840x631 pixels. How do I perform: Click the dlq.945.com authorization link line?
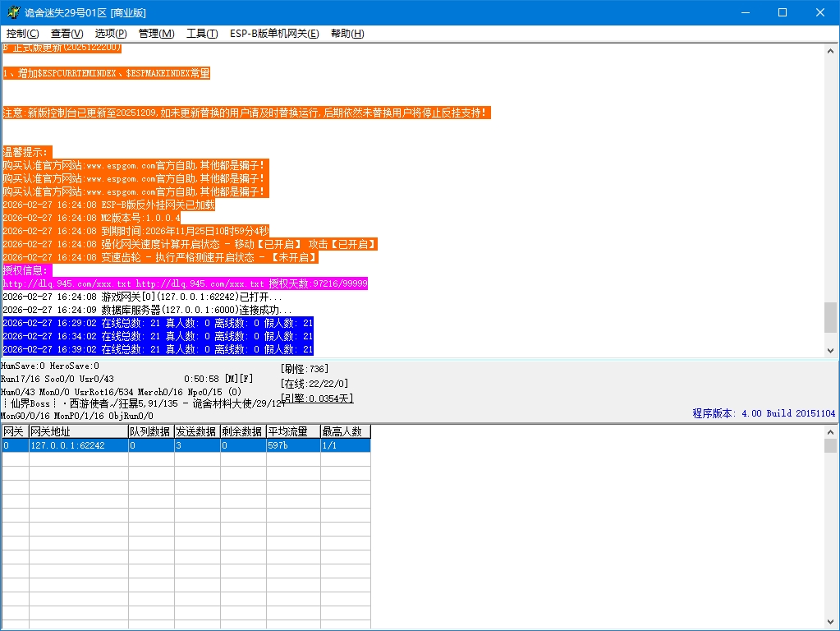point(185,283)
